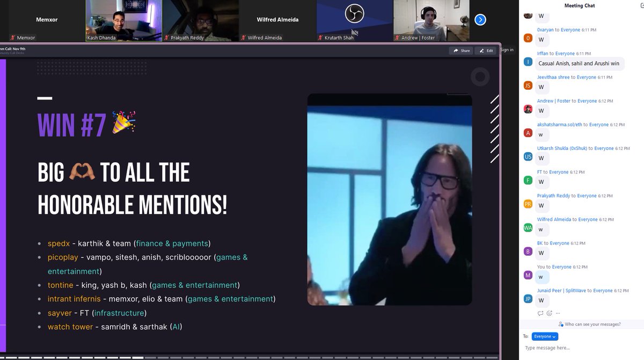
Task: Click 'Everyone' in Jeevithaa shree's message header
Action: coord(587,77)
